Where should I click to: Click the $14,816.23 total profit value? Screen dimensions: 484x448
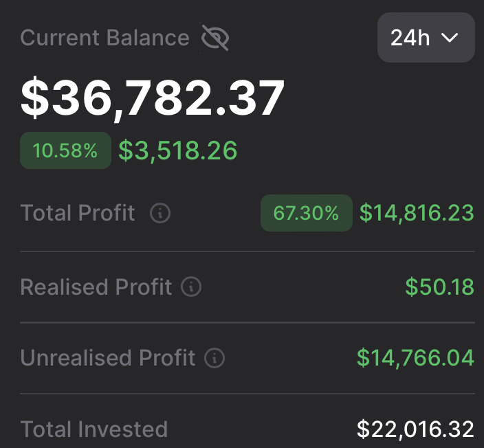pos(417,213)
